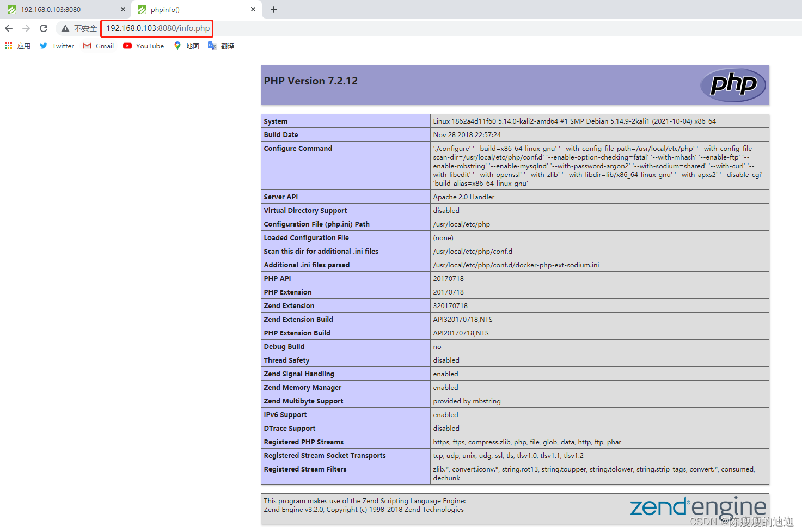Click the Virtual Directory Support label

(305, 210)
